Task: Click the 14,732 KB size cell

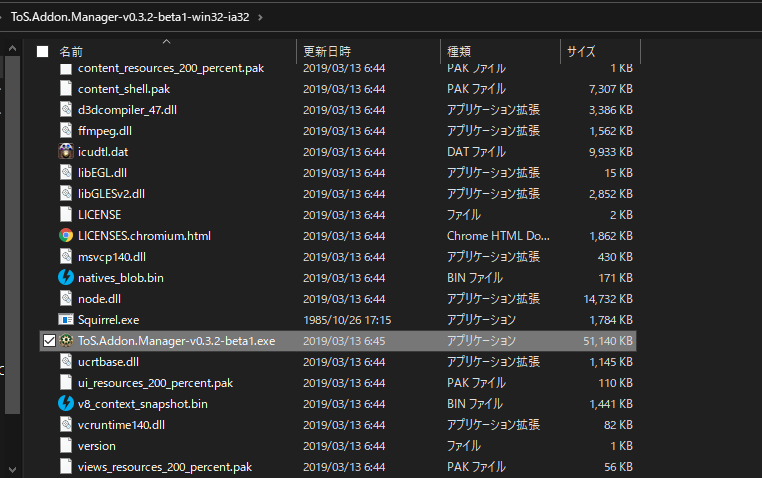Action: click(x=608, y=299)
